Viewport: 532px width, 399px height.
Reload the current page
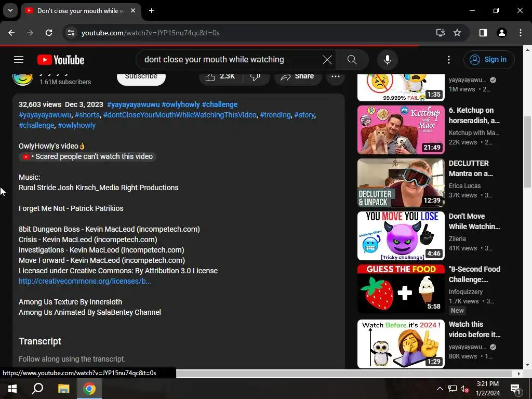[x=49, y=33]
